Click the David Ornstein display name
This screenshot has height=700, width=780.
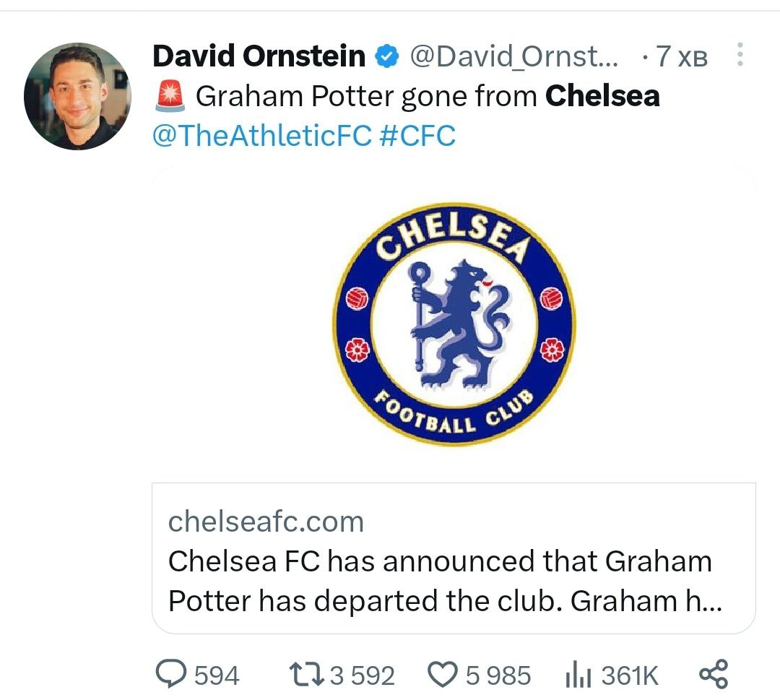(259, 56)
